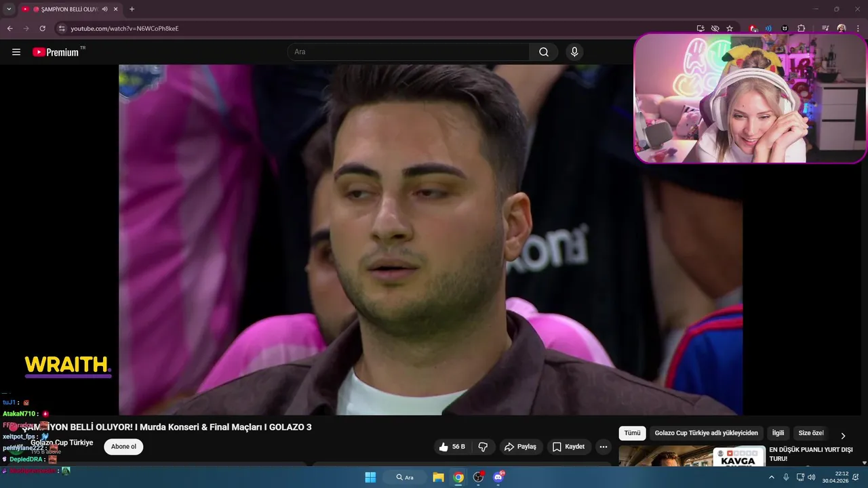Viewport: 868px width, 488px height.
Task: Open notification center bell icon
Action: [x=856, y=477]
